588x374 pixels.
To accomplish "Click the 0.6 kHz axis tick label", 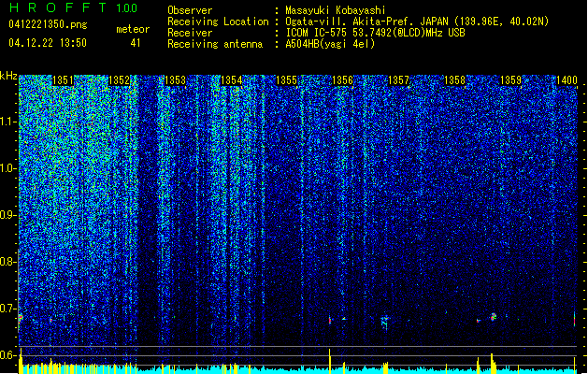I will coord(7,355).
